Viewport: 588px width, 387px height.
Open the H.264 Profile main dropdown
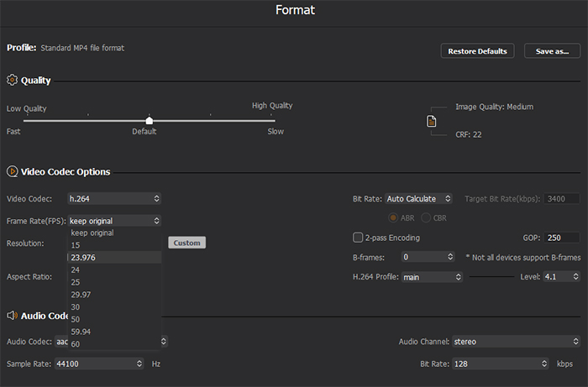pos(432,277)
